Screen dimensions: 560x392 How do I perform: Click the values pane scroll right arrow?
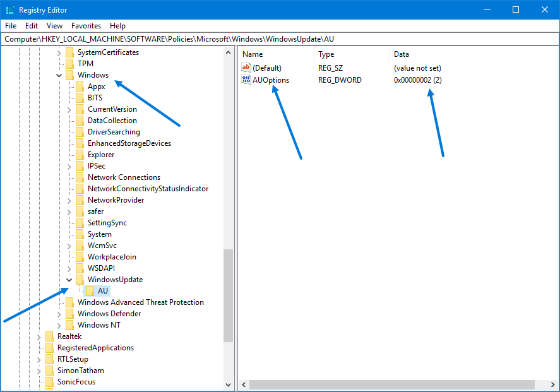click(x=553, y=385)
